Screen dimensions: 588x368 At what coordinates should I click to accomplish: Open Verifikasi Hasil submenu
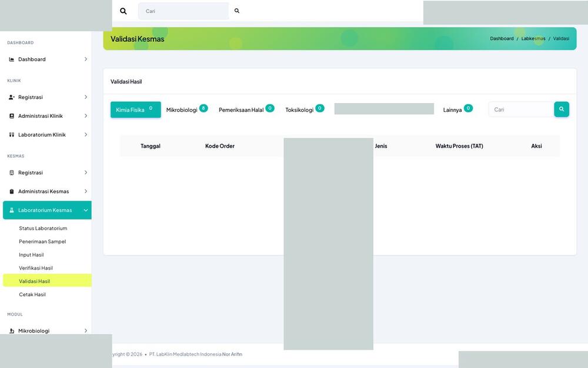point(36,268)
